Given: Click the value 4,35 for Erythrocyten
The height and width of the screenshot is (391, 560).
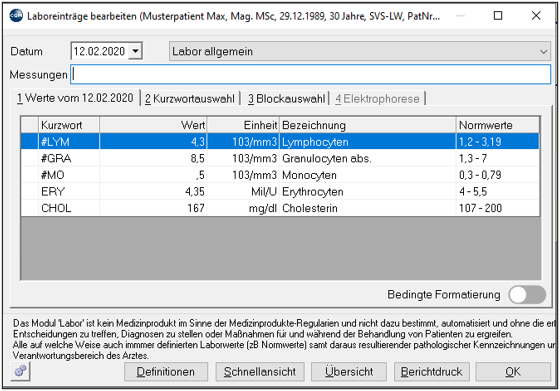Looking at the screenshot, I should 195,192.
